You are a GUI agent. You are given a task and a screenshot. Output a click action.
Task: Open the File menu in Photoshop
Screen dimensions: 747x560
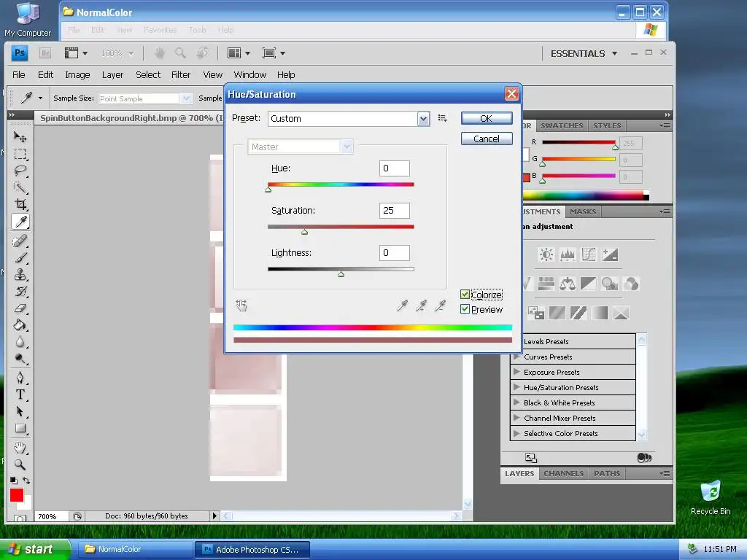click(x=18, y=75)
